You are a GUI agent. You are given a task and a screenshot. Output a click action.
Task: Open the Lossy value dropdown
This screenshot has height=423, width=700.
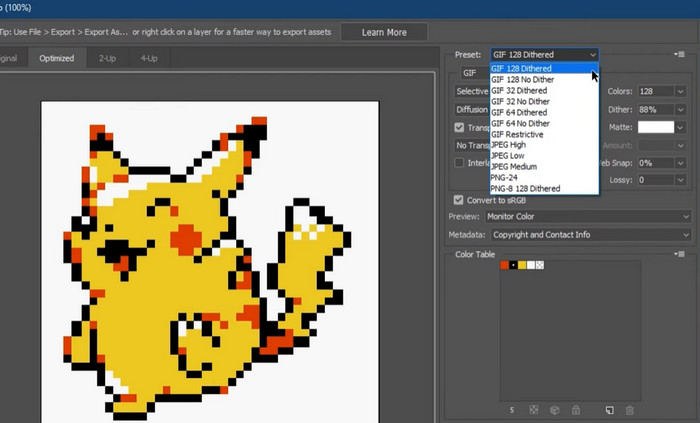pos(680,180)
